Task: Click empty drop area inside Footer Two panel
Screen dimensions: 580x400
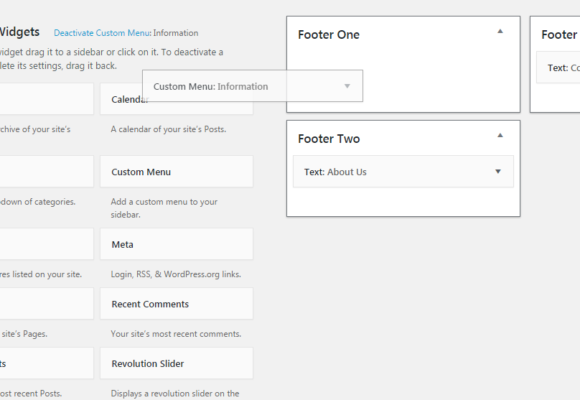Action: [x=403, y=202]
